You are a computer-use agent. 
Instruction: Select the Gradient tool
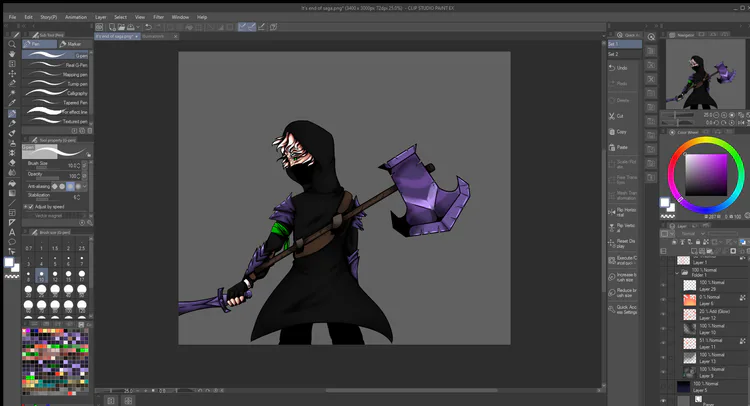(12, 193)
